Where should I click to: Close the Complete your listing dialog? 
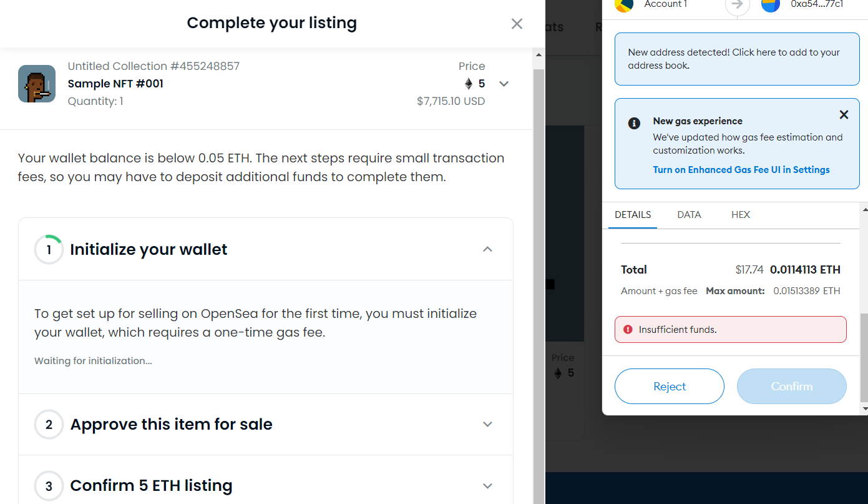tap(517, 24)
